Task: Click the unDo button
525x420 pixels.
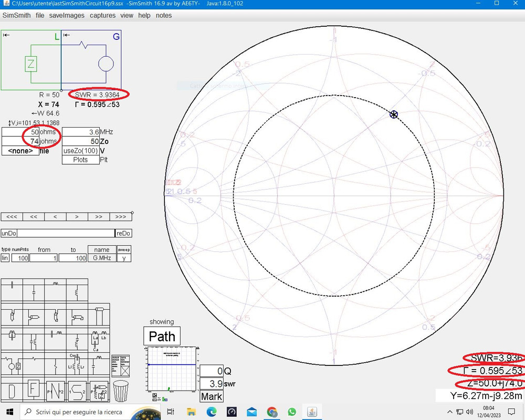Action: [9, 233]
